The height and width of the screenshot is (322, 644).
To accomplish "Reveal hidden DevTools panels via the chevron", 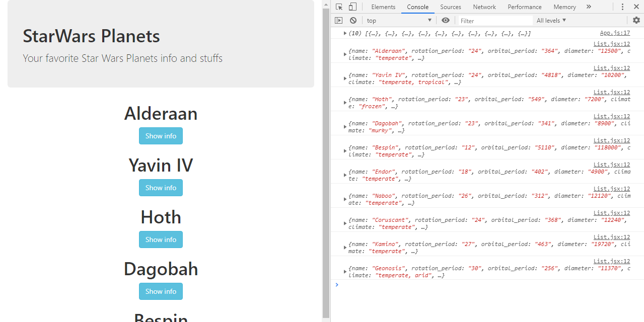I will point(589,7).
